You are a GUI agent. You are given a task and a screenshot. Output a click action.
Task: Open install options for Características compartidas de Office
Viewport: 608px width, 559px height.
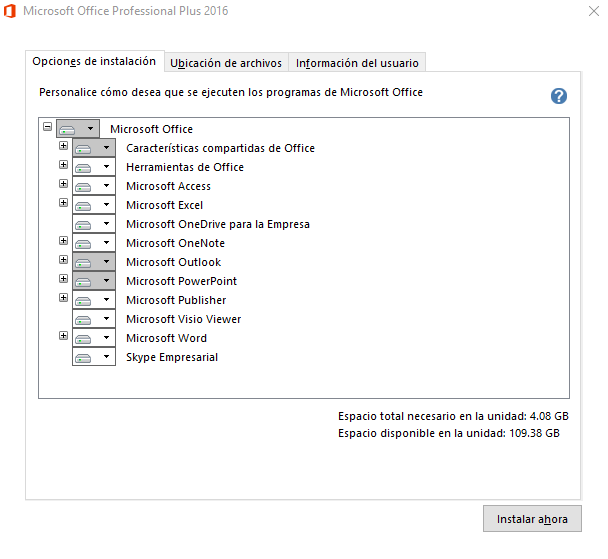click(x=94, y=148)
